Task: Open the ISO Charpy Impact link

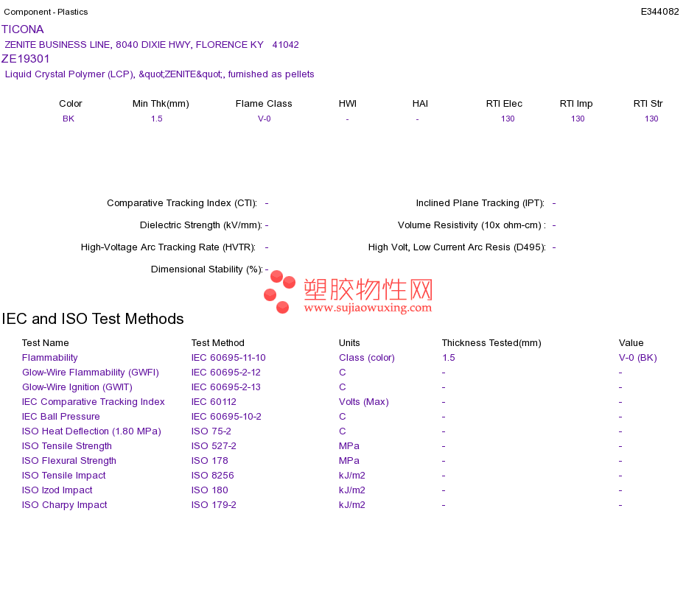Action: pos(64,505)
